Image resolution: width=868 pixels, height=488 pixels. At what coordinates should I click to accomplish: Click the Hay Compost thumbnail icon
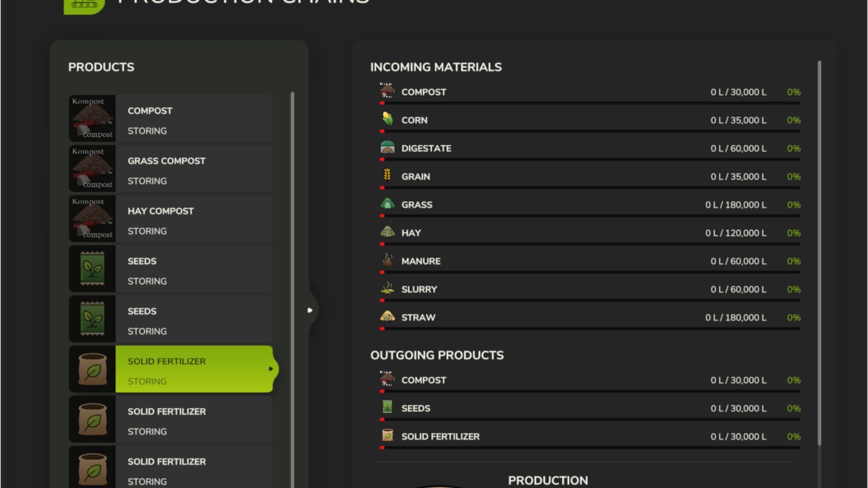[x=92, y=219]
